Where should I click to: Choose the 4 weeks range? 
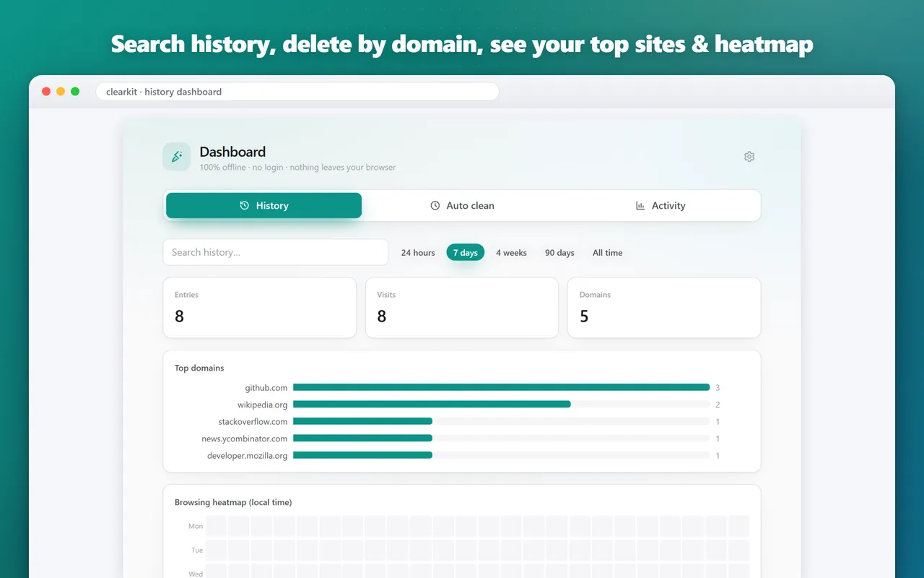511,253
